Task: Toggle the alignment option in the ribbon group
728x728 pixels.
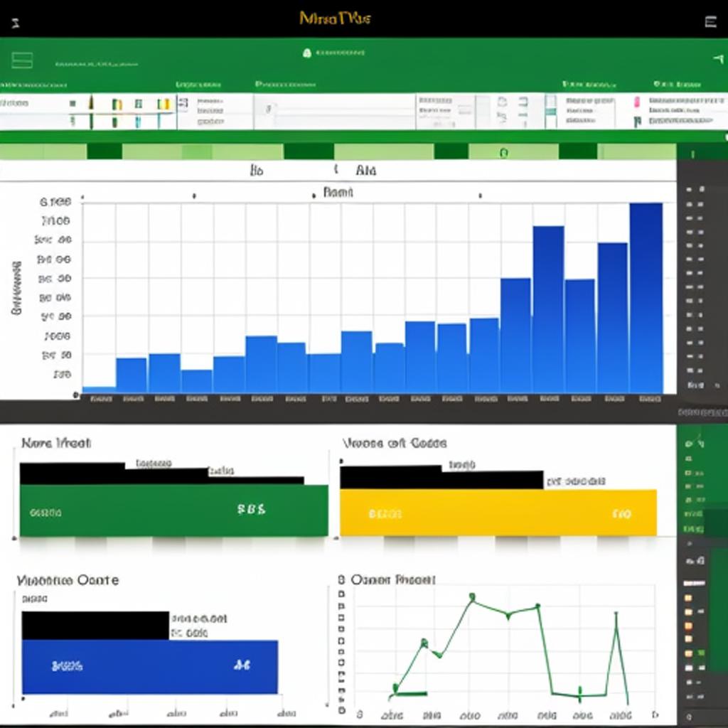Action: point(183,103)
